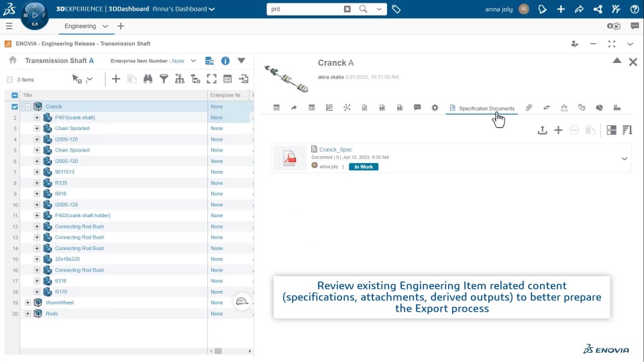Open the hamburger menu

point(9,26)
